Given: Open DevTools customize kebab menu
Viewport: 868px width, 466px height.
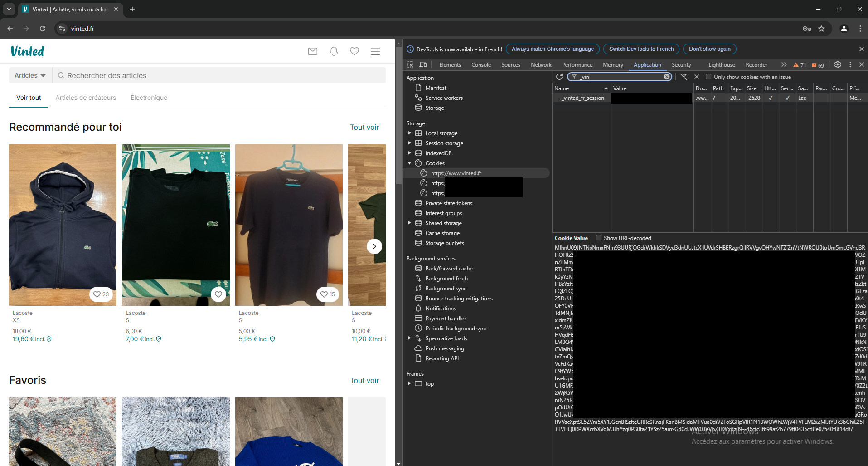Looking at the screenshot, I should (x=850, y=64).
